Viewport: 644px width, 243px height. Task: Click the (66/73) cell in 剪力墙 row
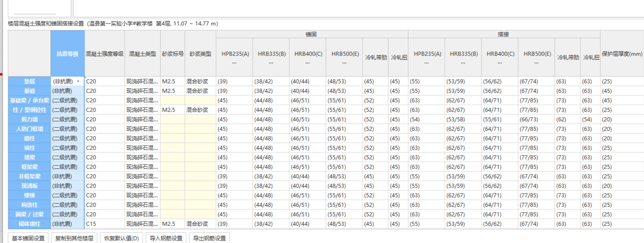(536, 119)
